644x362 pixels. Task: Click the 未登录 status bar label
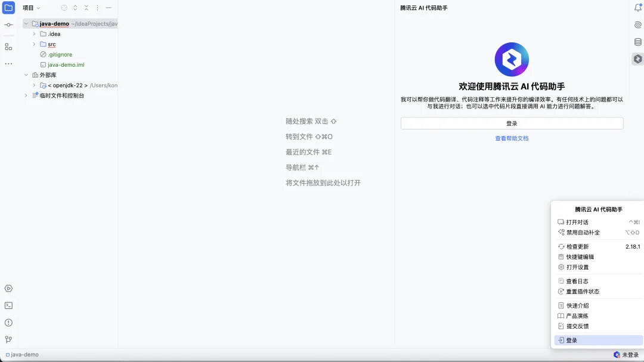[x=630, y=355]
